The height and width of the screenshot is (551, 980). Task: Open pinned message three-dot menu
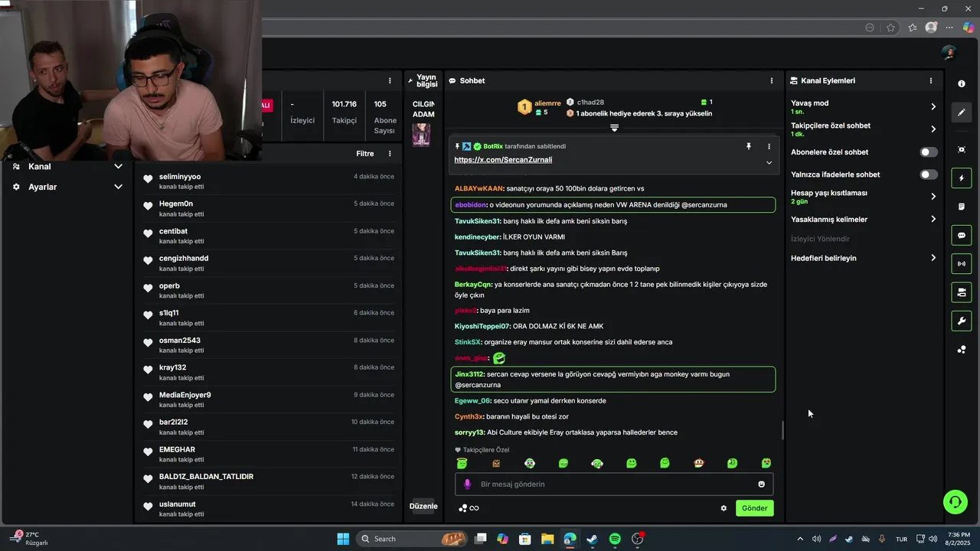pyautogui.click(x=769, y=146)
